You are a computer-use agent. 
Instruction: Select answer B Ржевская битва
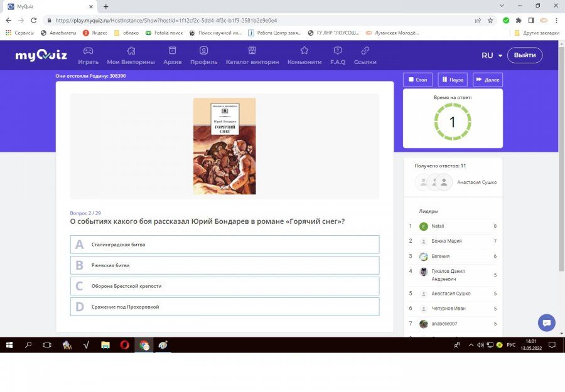coord(225,265)
